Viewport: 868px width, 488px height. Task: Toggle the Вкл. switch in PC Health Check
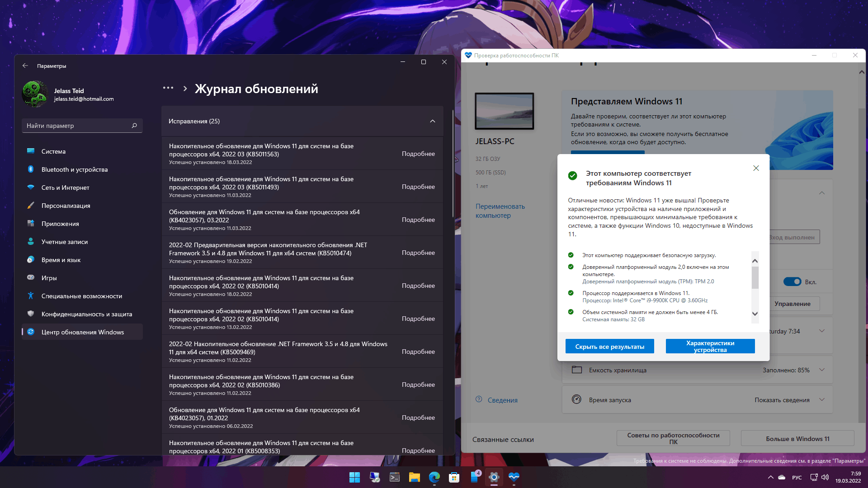(792, 282)
